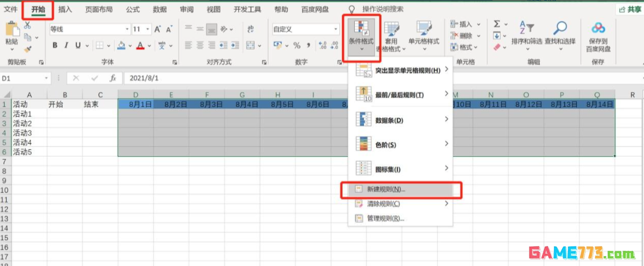Click the percent style icon

296,45
